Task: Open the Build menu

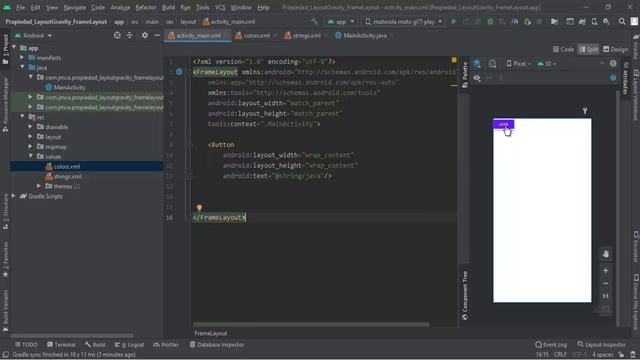Action: point(168,7)
